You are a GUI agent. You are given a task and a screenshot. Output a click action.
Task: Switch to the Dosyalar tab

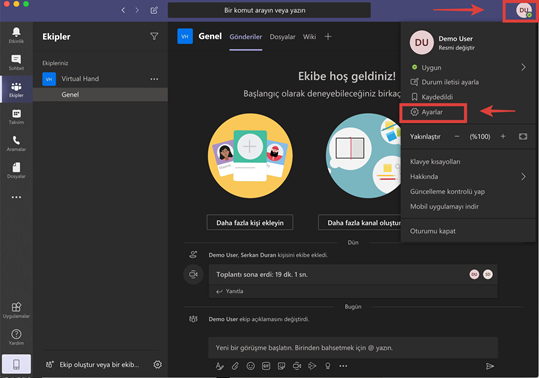(282, 37)
